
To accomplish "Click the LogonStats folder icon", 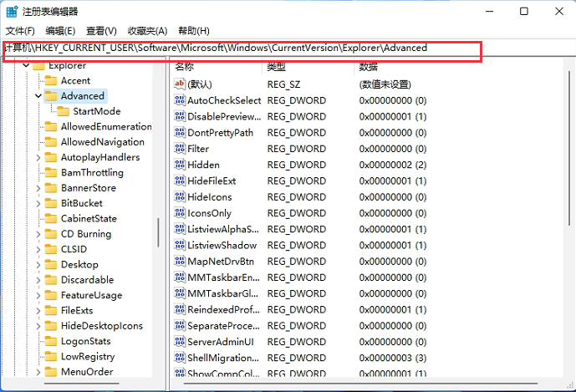I will (x=51, y=341).
